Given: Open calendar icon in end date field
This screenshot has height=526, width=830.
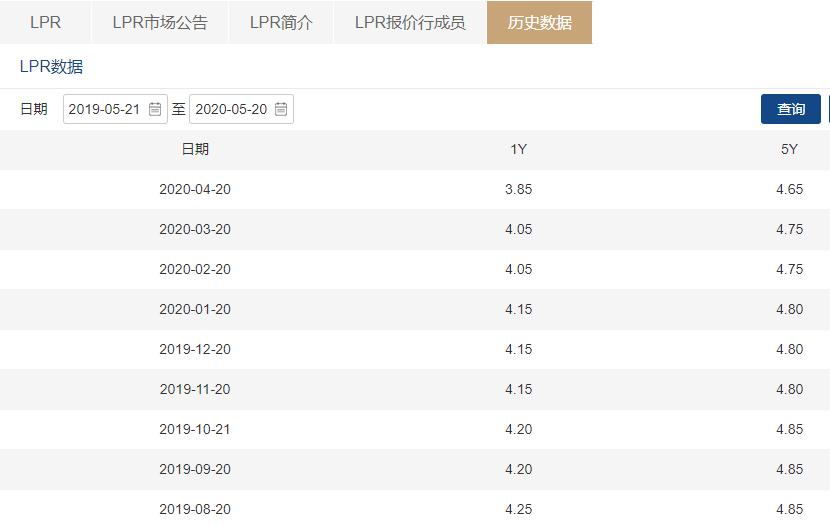Looking at the screenshot, I should pyautogui.click(x=281, y=109).
